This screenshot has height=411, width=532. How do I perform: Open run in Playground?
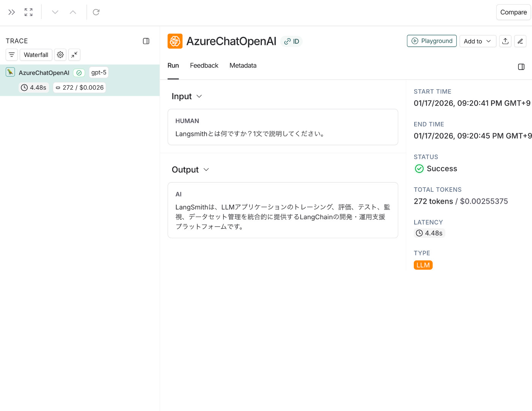[x=432, y=41]
